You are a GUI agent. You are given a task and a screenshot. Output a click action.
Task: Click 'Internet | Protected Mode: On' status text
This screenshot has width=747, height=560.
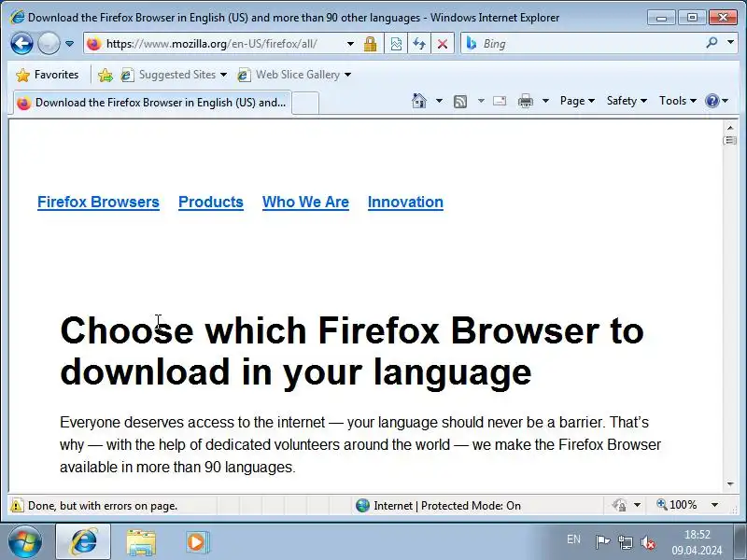pos(447,506)
